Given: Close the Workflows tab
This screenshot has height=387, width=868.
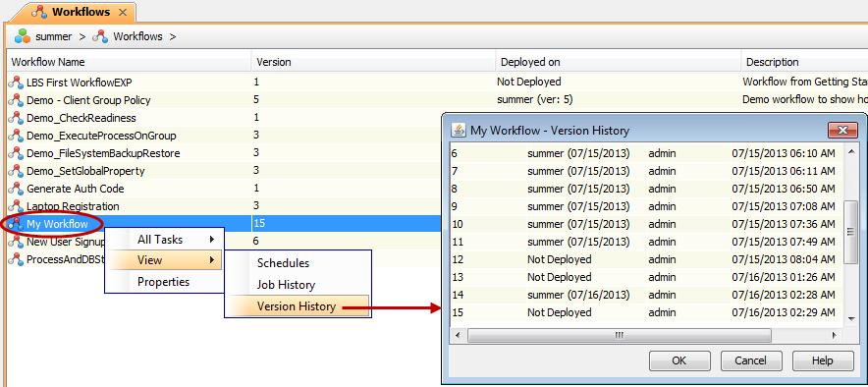Looking at the screenshot, I should click(x=123, y=12).
